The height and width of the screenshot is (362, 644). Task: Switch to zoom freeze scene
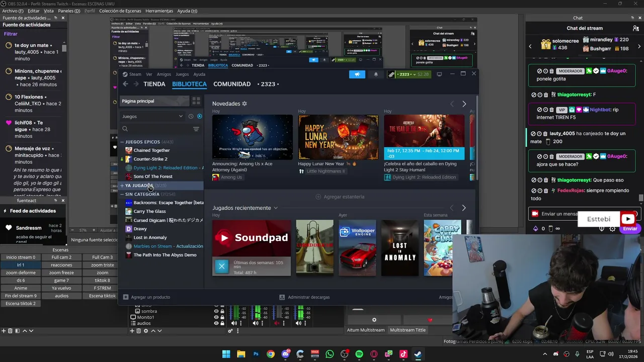[x=61, y=273]
